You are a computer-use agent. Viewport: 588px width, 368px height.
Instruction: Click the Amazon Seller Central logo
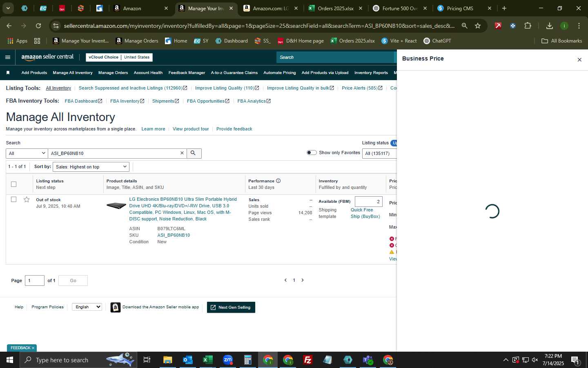(x=47, y=57)
